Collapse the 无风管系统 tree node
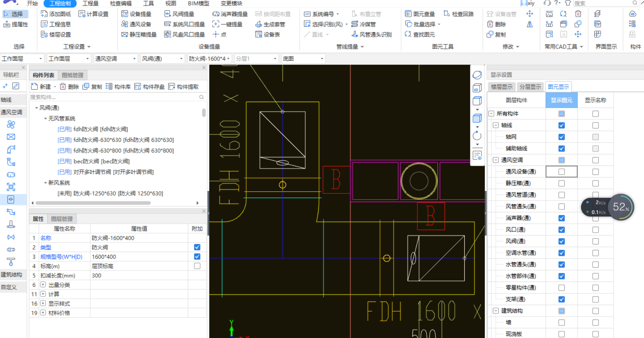The image size is (644, 338). coord(45,118)
